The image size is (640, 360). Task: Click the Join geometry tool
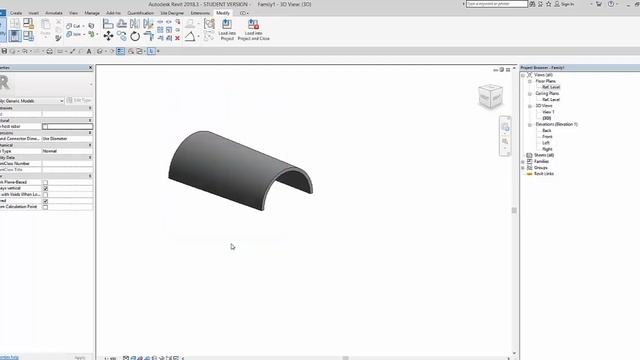tap(73, 35)
